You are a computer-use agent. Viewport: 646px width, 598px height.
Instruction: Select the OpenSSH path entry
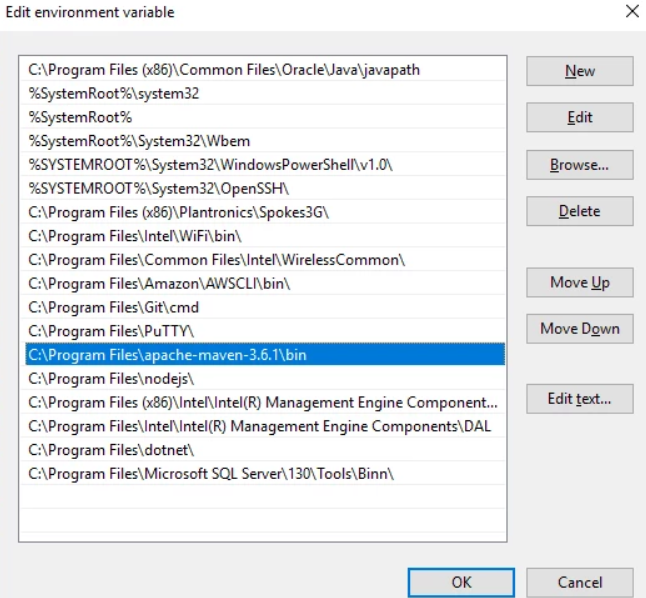[263, 189]
